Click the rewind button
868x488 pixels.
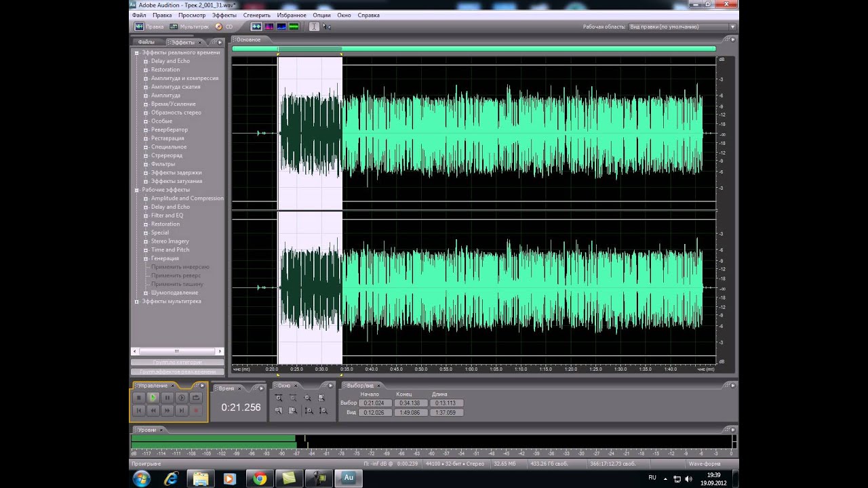tap(153, 410)
